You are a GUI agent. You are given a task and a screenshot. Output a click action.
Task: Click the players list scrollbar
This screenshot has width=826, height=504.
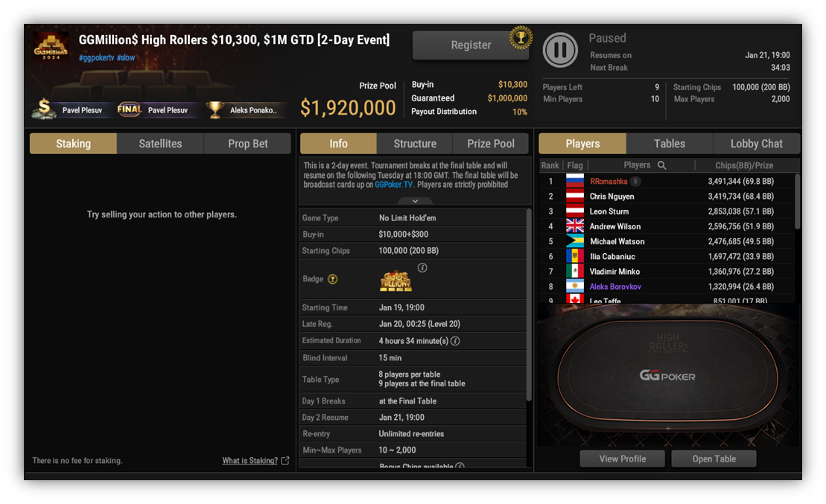click(797, 202)
